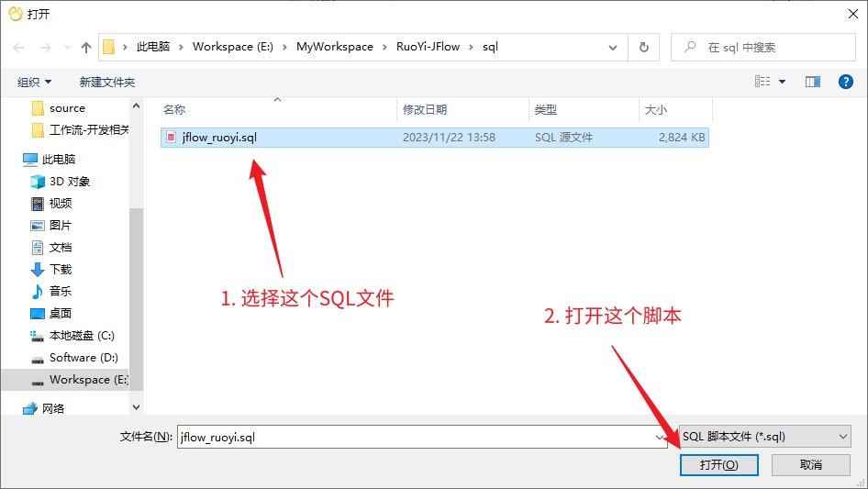Click the Back navigation arrow

point(19,47)
